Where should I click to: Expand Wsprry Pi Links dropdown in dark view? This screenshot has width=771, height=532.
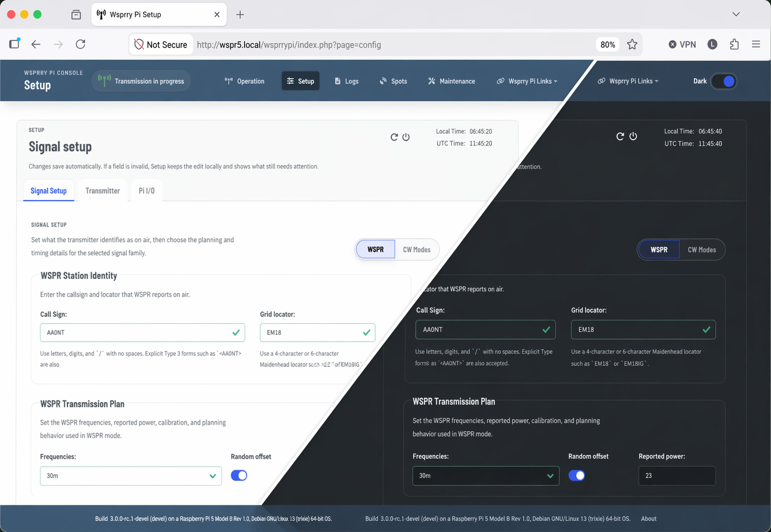point(628,81)
